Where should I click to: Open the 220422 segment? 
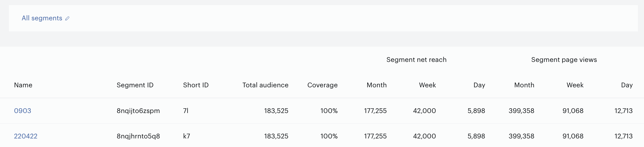[x=26, y=136]
